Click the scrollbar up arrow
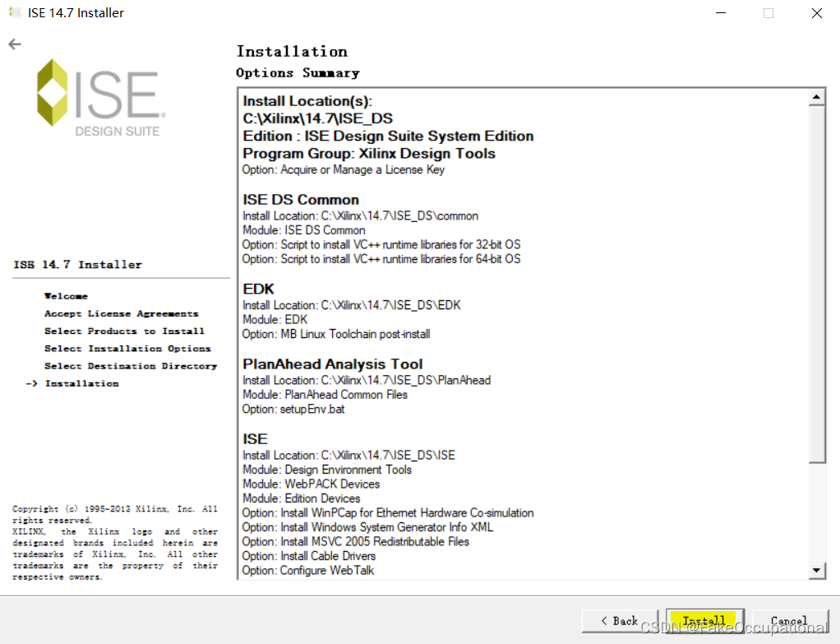 click(818, 96)
